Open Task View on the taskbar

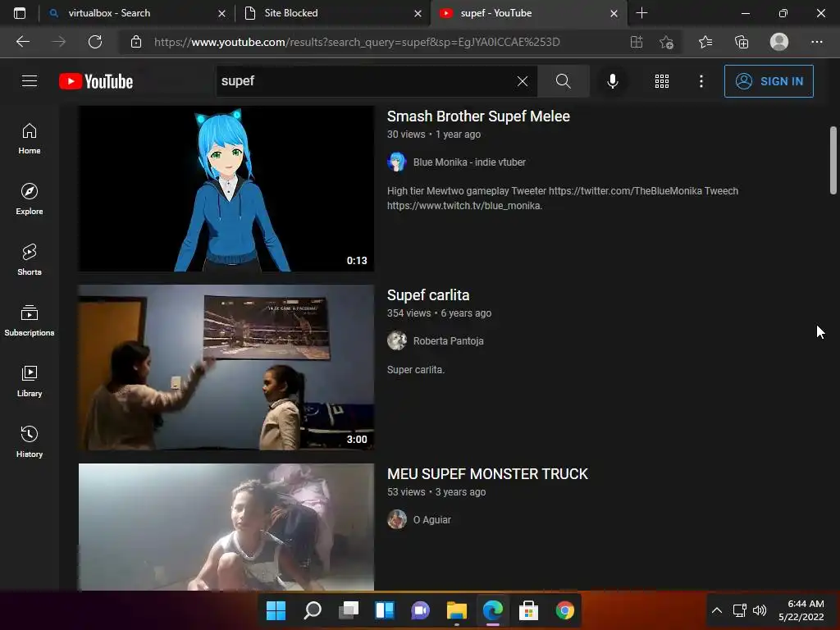[x=349, y=610]
